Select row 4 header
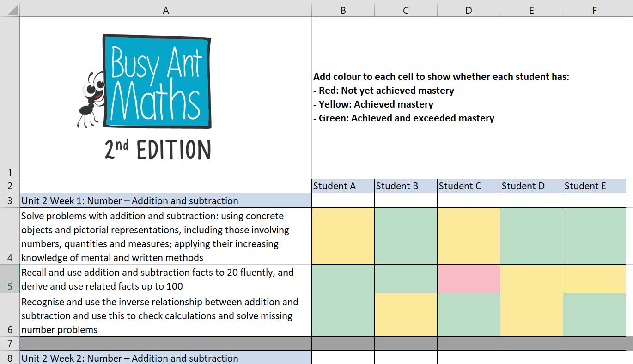Image resolution: width=633 pixels, height=364 pixels. click(x=10, y=236)
